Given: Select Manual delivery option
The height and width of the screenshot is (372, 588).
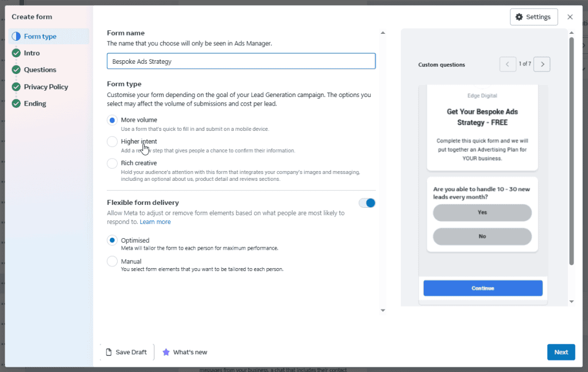Looking at the screenshot, I should [x=112, y=261].
